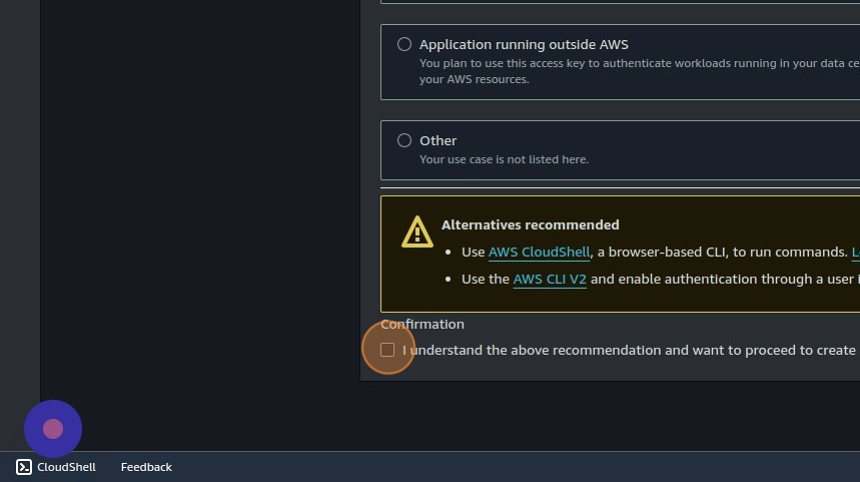Click the "Application running outside AWS" option title

[523, 45]
